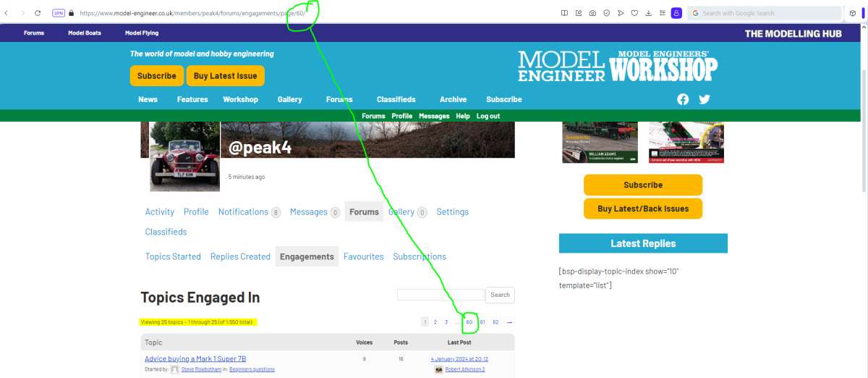The height and width of the screenshot is (378, 868).
Task: Open downloads via the download arrow icon
Action: point(648,13)
